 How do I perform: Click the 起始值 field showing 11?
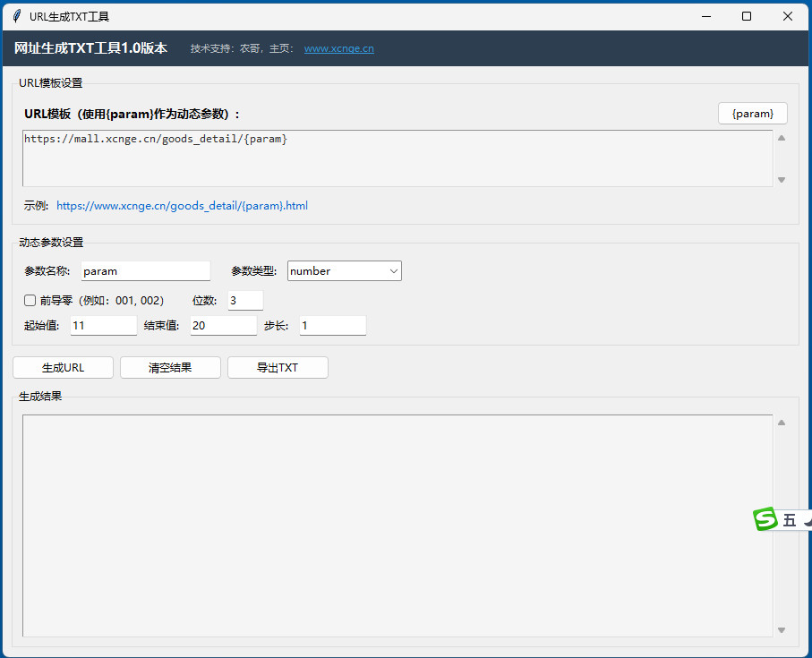pyautogui.click(x=103, y=326)
